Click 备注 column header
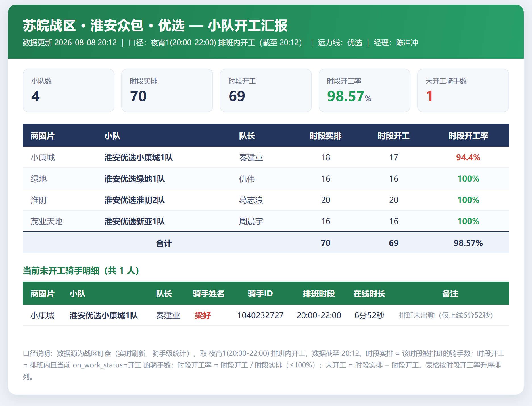The image size is (532, 406). [x=450, y=293]
